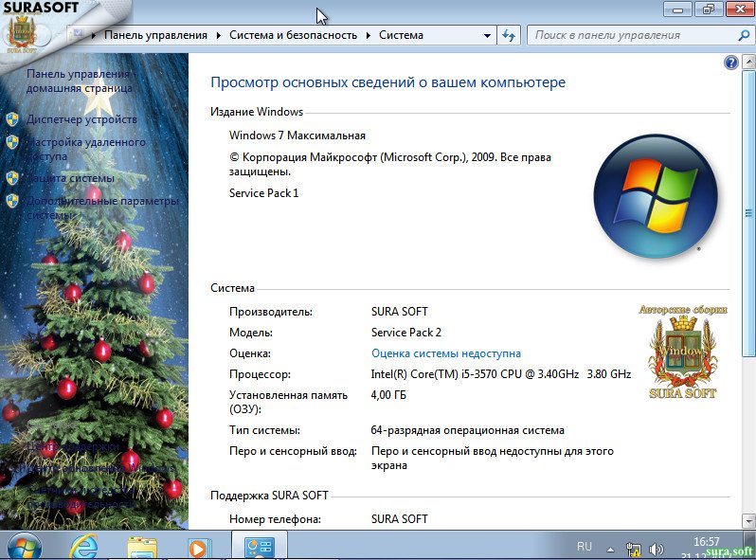Screen dimensions: 756x560
Task: Open Защита системы link
Action: [x=70, y=178]
